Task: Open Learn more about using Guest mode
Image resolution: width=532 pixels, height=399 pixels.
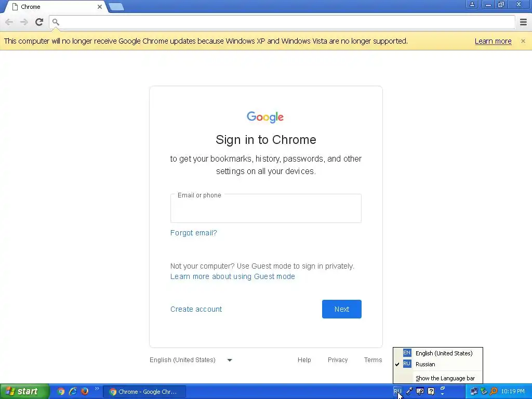Action: click(232, 276)
